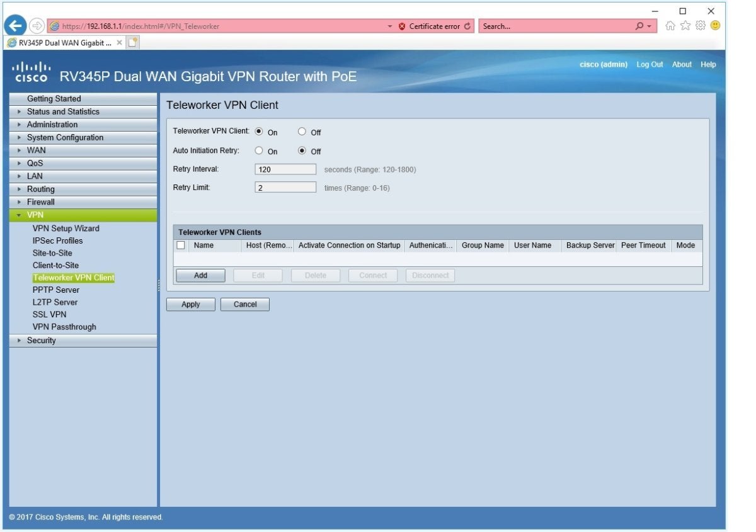This screenshot has height=532, width=756.
Task: Expand System Configuration section
Action: 83,137
